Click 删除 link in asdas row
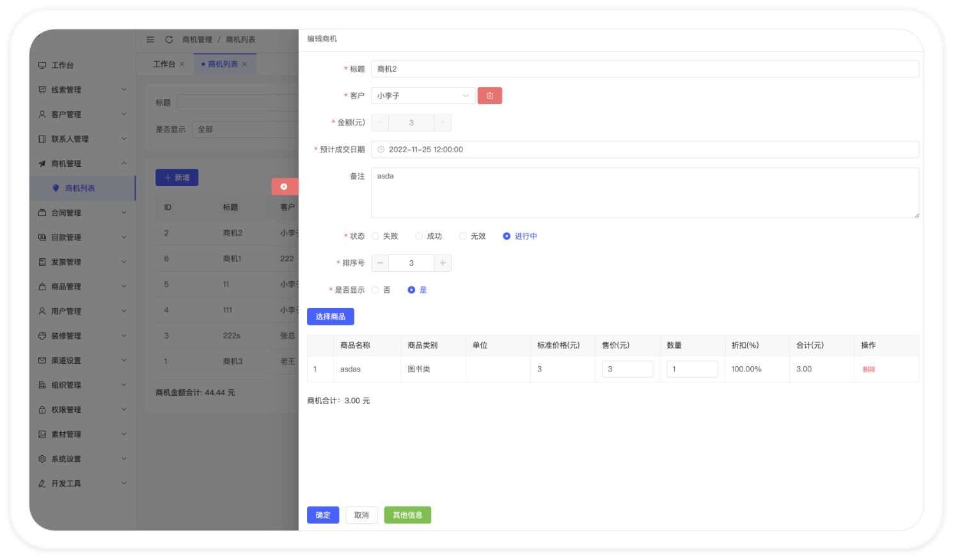This screenshot has height=560, width=953. pyautogui.click(x=869, y=369)
